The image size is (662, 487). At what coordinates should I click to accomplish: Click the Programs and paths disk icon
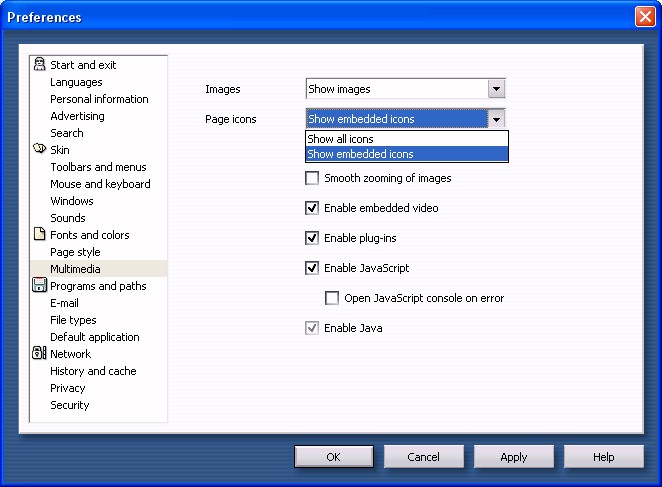(39, 286)
